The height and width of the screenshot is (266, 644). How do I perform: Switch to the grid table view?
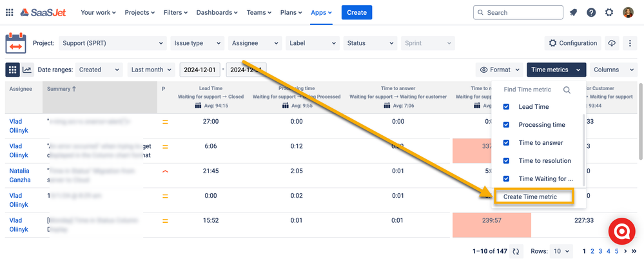(x=12, y=70)
